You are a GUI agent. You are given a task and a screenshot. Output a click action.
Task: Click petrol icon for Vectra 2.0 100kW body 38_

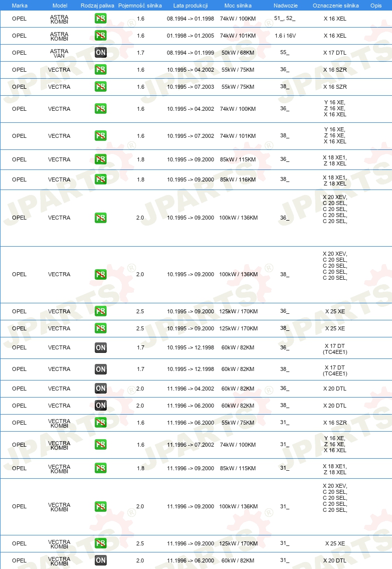pyautogui.click(x=101, y=274)
